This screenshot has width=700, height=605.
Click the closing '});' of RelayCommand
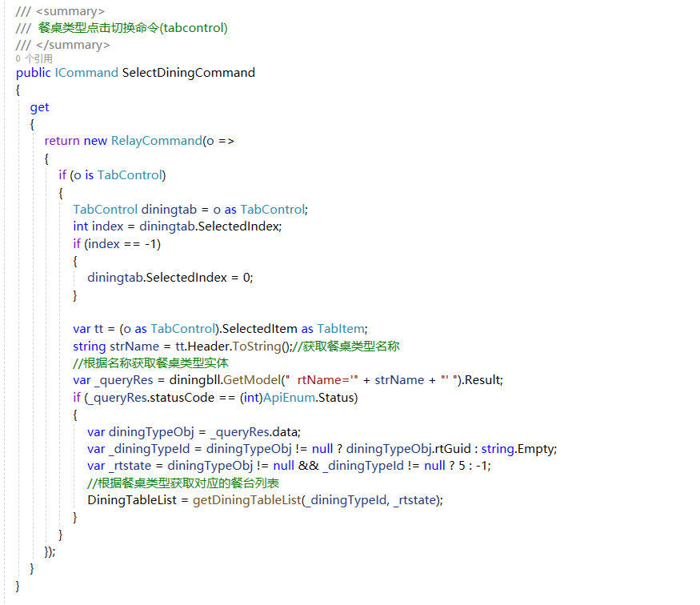click(x=50, y=552)
